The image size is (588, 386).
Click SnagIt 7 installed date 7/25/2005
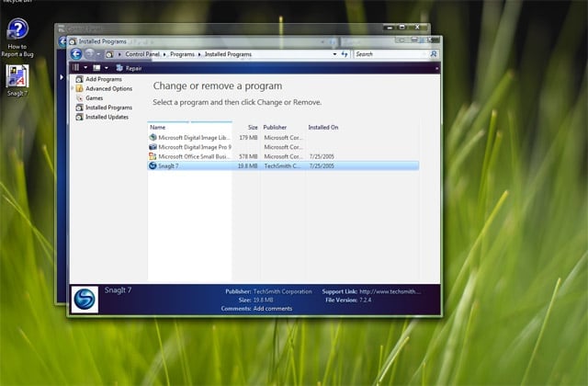(x=322, y=165)
